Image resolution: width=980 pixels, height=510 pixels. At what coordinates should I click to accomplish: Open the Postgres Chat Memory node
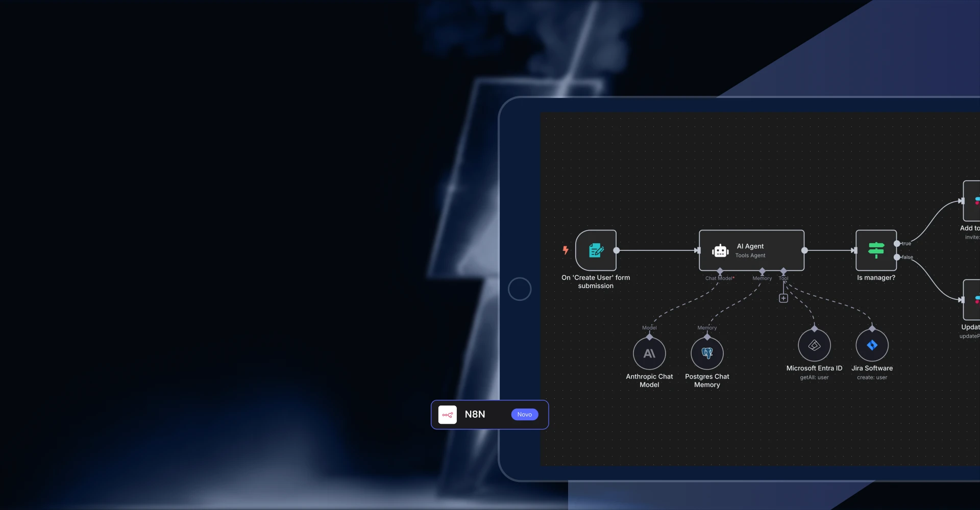707,353
